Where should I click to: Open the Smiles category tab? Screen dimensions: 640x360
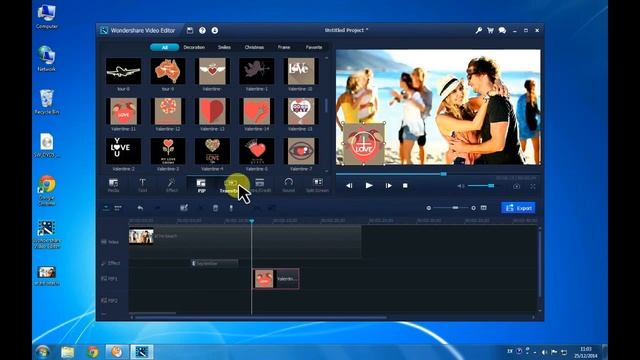pos(224,47)
